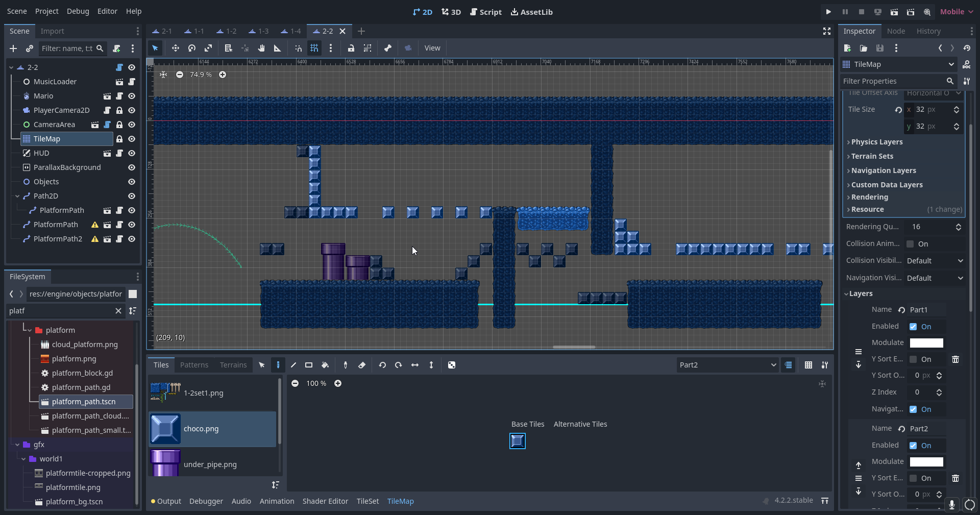This screenshot has width=980, height=515.
Task: Toggle visibility of TileMap node
Action: (132, 139)
